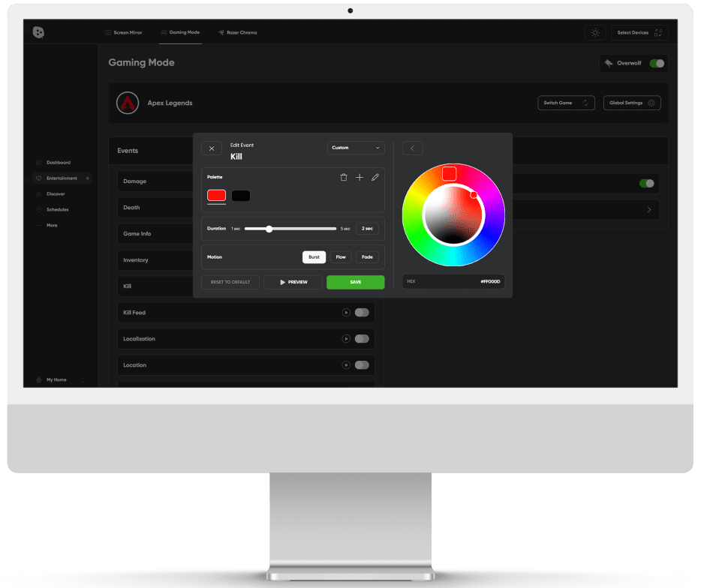Click the Discover sidebar icon
This screenshot has width=701, height=588.
pyautogui.click(x=38, y=194)
